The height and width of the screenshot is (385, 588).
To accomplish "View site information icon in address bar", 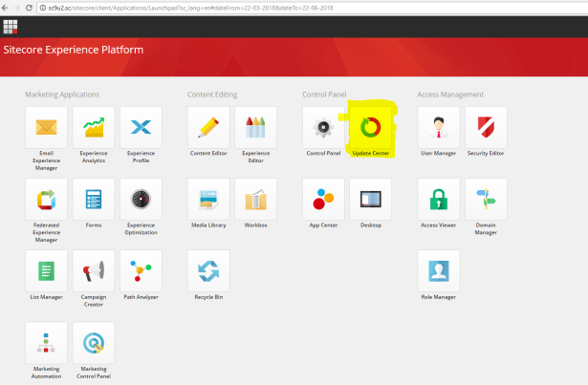I will pos(43,8).
